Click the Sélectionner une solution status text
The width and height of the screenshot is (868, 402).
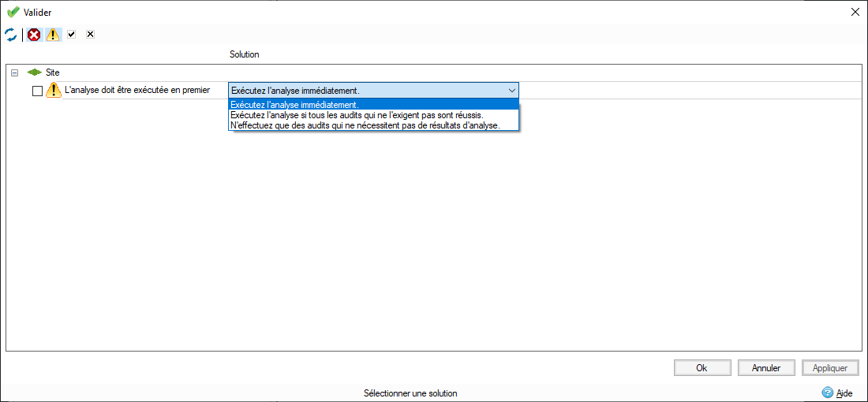point(411,393)
